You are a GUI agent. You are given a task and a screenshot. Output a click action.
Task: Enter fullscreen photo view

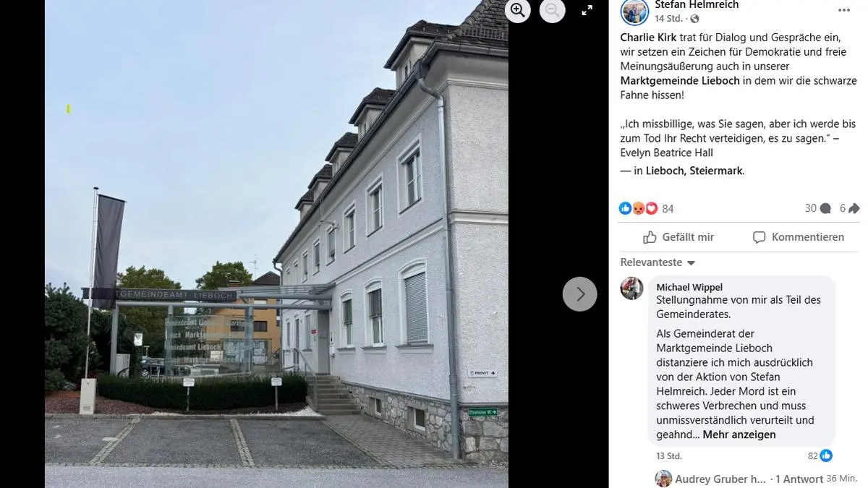tap(587, 10)
